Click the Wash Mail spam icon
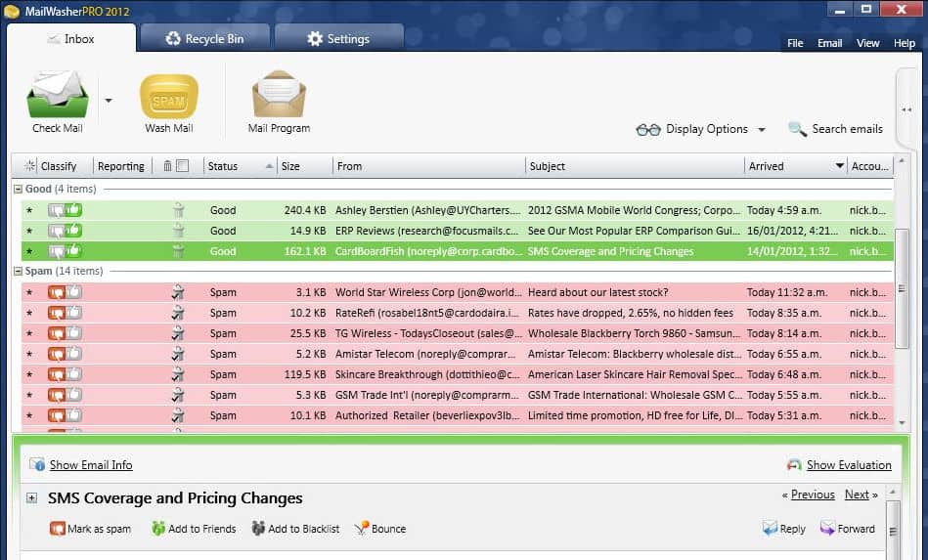The image size is (928, 560). click(x=169, y=97)
